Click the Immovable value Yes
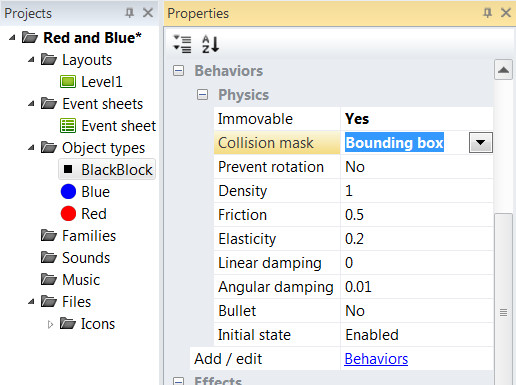Screen dimensions: 516x385 tap(357, 119)
